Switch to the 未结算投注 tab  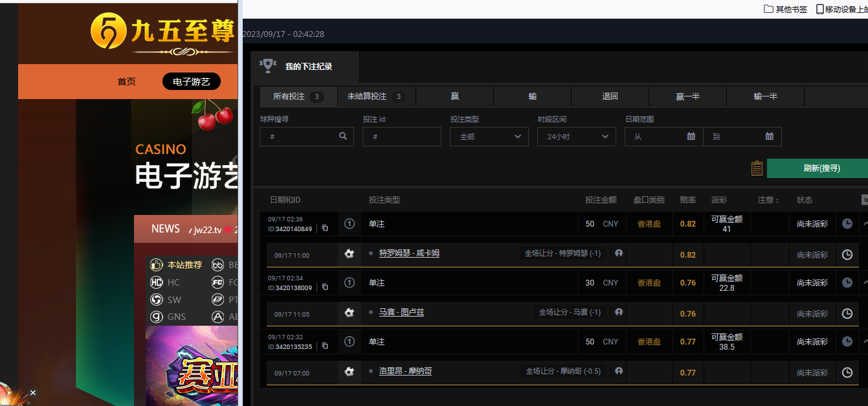pyautogui.click(x=376, y=96)
